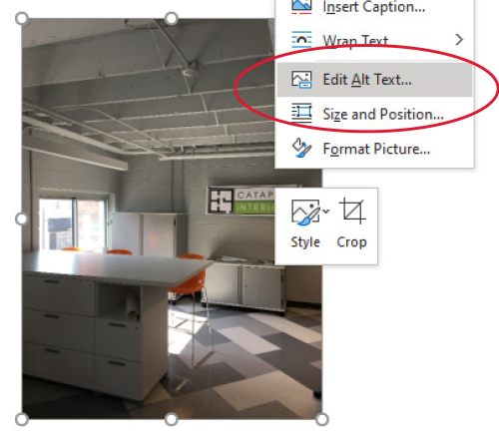Click the bottom-right picture resize handle
This screenshot has height=448, width=499.
(x=322, y=420)
